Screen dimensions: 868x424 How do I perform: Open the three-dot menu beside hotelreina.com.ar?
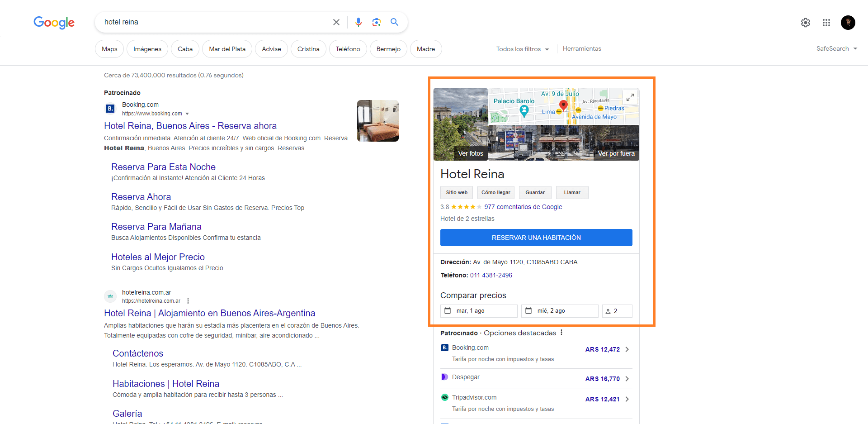coord(188,300)
